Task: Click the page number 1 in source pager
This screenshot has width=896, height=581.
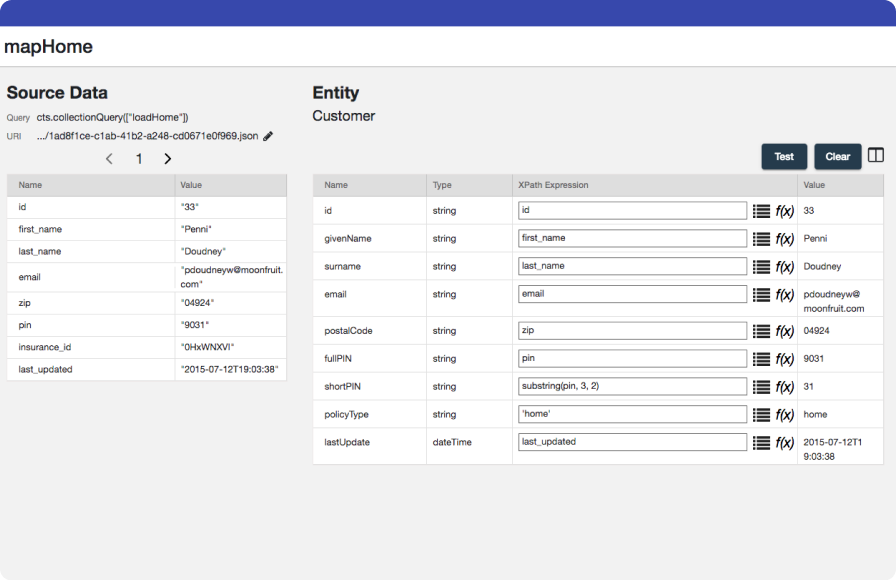Action: (139, 159)
